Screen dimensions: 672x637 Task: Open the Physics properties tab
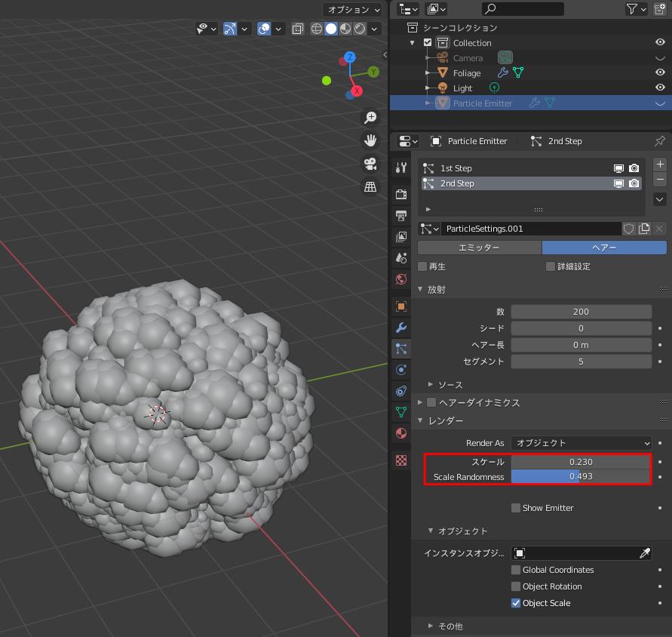(400, 370)
